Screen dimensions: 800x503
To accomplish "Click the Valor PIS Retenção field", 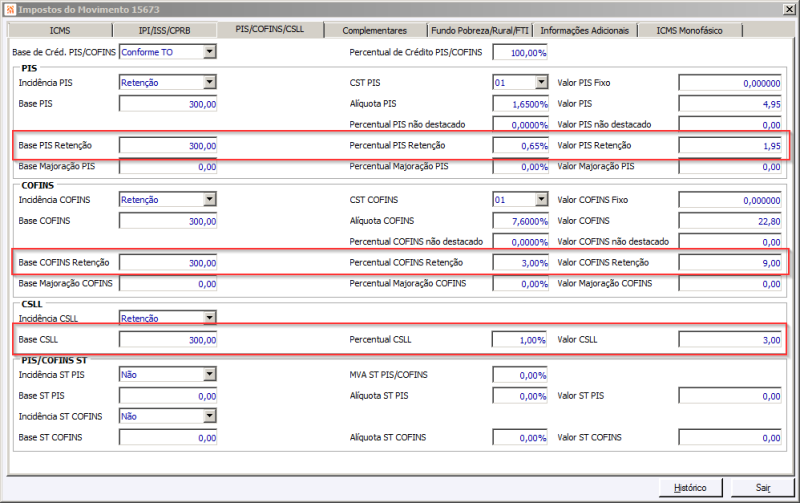I will tap(730, 146).
